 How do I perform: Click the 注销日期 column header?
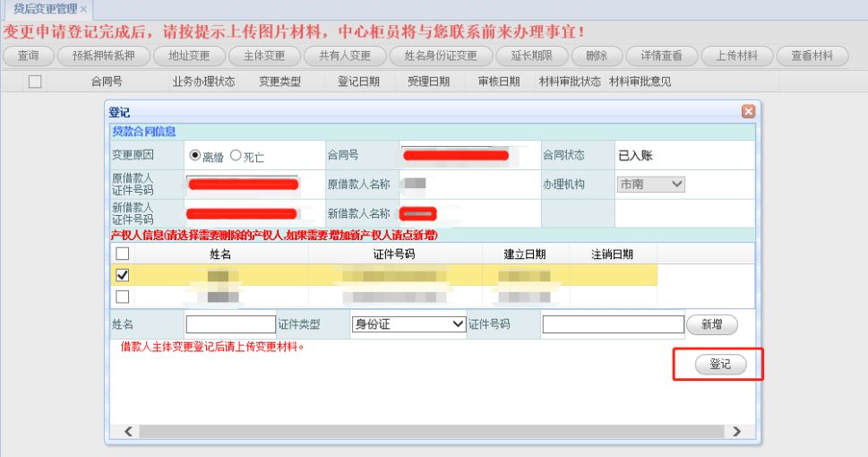(612, 254)
